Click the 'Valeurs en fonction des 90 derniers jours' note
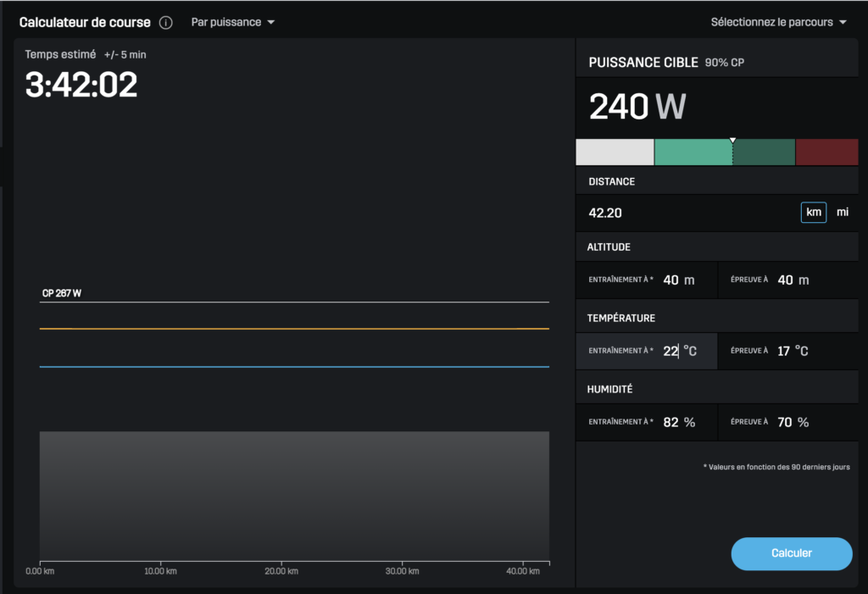Image resolution: width=868 pixels, height=594 pixels. coord(776,467)
